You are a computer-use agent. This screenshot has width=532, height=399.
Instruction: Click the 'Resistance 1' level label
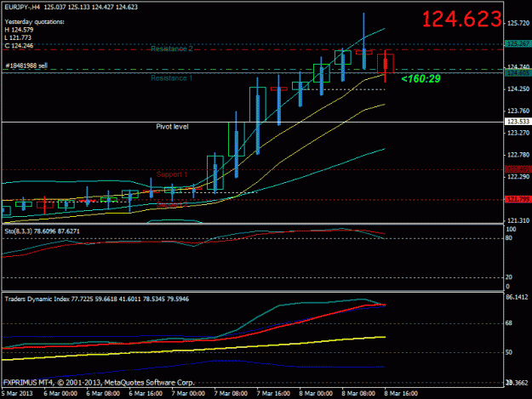(172, 78)
